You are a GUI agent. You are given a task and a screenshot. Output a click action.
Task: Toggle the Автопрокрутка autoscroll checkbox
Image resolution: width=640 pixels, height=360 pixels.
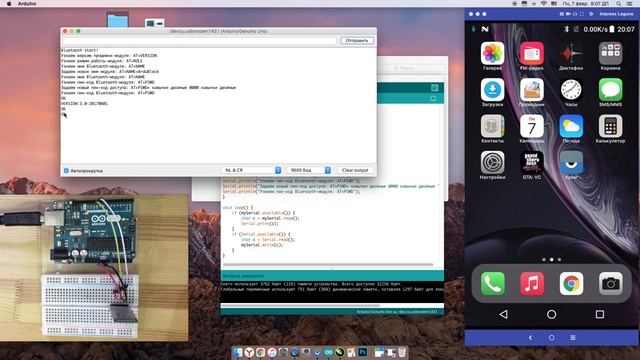point(66,171)
